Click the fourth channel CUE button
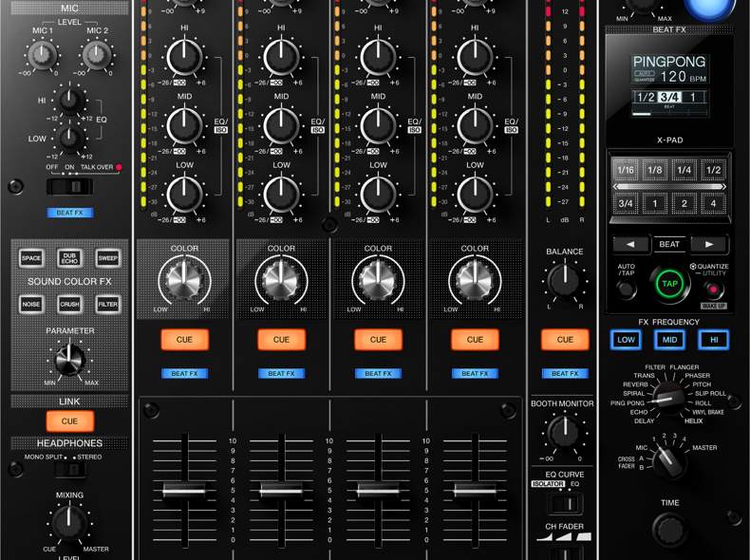The image size is (750, 560). pos(475,340)
